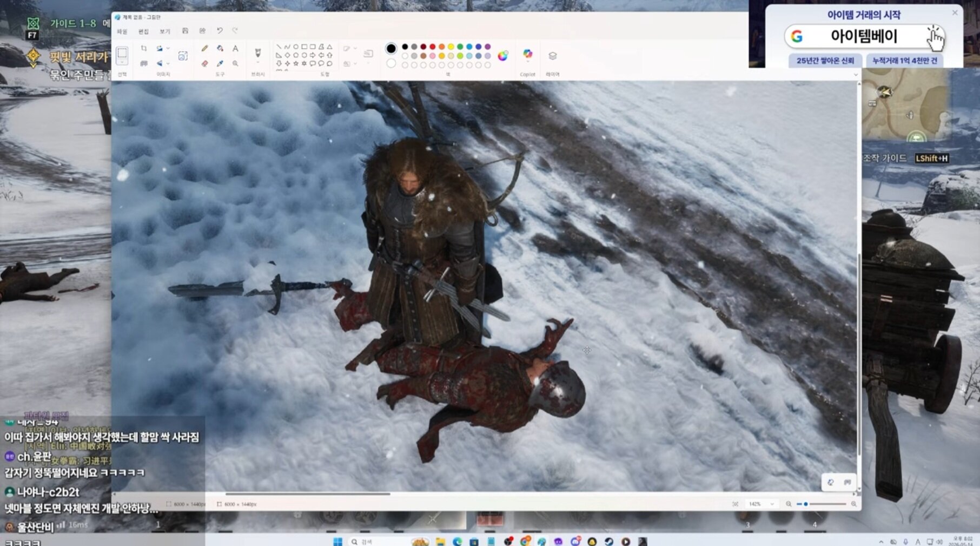This screenshot has height=546, width=980.
Task: Open the Edit menu in Paint
Action: [x=143, y=31]
